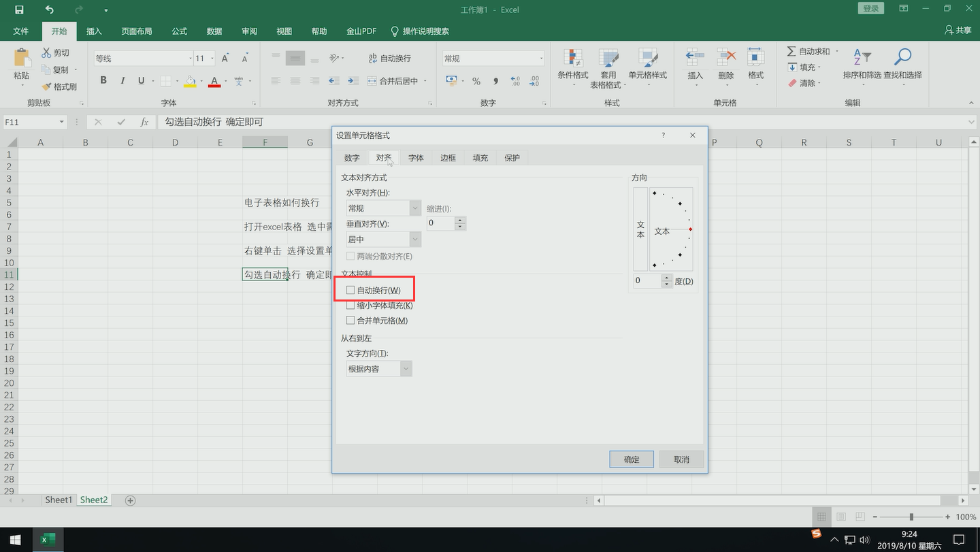980x552 pixels.
Task: Increase font size with large A icon
Action: coord(225,59)
